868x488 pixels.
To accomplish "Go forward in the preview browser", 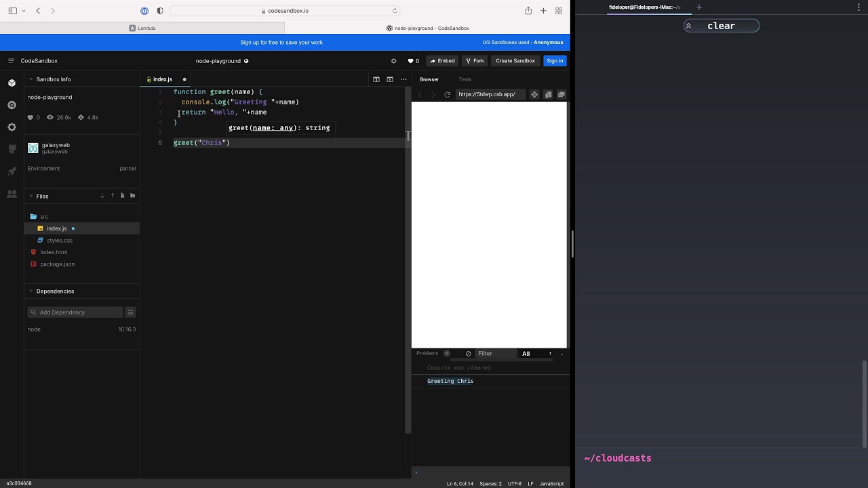I will [x=433, y=94].
